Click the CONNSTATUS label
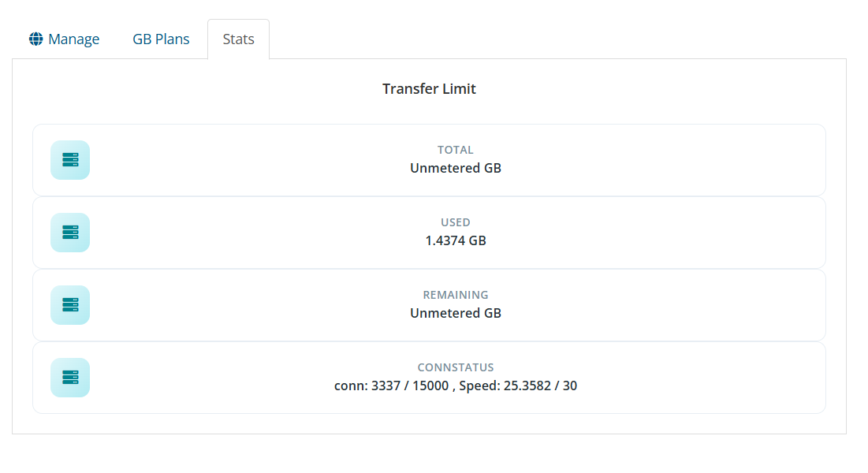The height and width of the screenshot is (473, 868). (456, 367)
